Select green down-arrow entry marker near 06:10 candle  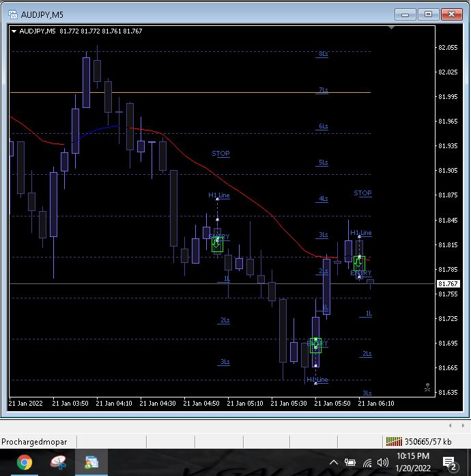[x=359, y=264]
